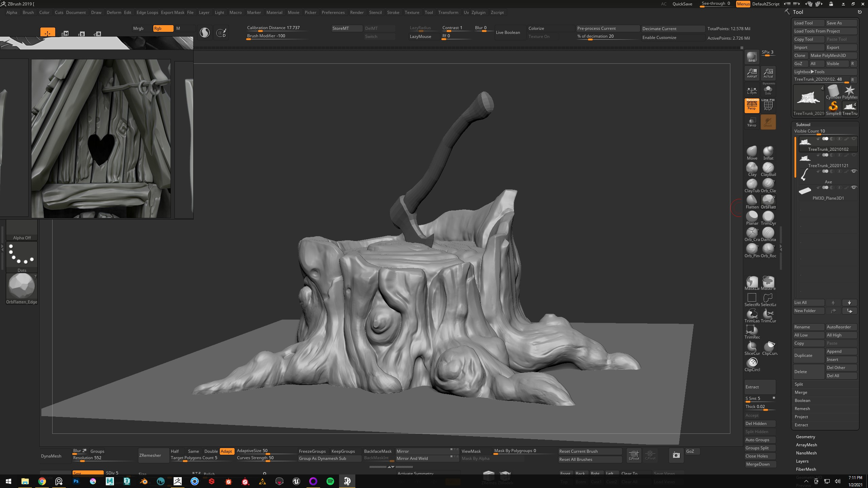The width and height of the screenshot is (868, 488).
Task: Expand the subtool Boolean section
Action: pos(802,401)
